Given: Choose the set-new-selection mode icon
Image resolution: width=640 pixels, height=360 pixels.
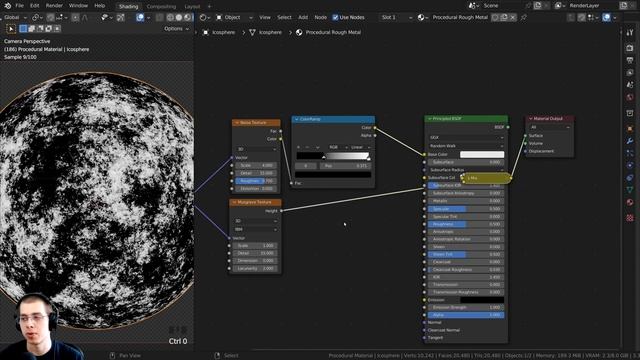Looking at the screenshot, I should click(23, 29).
